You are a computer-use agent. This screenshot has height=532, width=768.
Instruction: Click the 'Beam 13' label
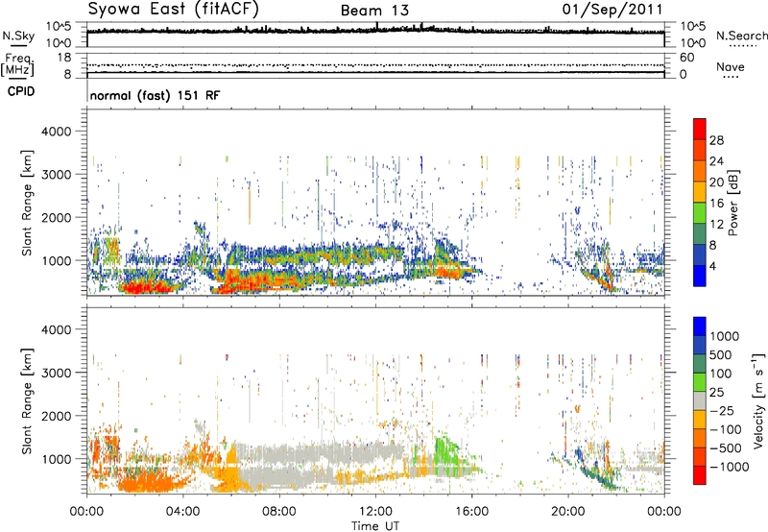click(x=374, y=11)
